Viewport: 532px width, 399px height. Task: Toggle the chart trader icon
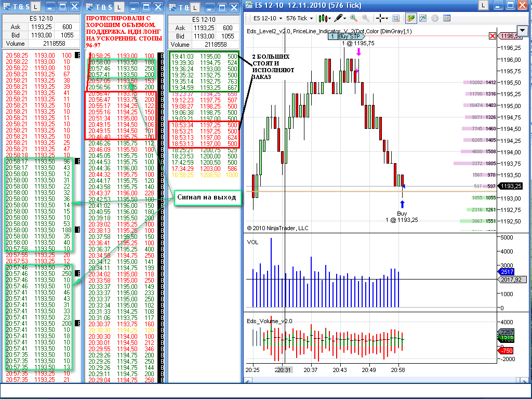tap(411, 18)
